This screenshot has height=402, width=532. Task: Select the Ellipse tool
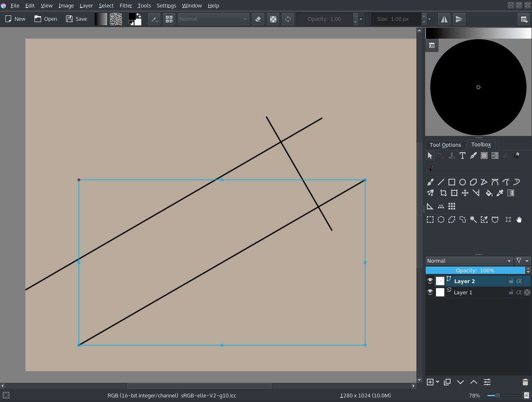(463, 182)
